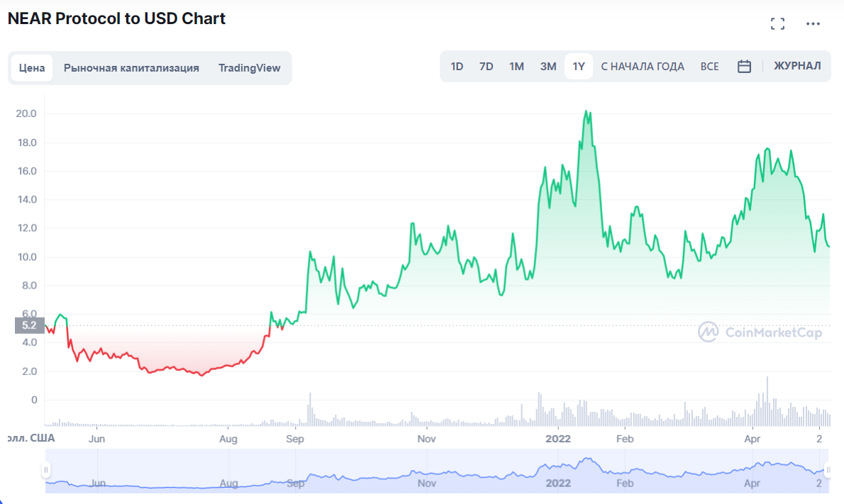The height and width of the screenshot is (504, 844).
Task: Click the 2022 label on time axis
Action: pyautogui.click(x=558, y=439)
